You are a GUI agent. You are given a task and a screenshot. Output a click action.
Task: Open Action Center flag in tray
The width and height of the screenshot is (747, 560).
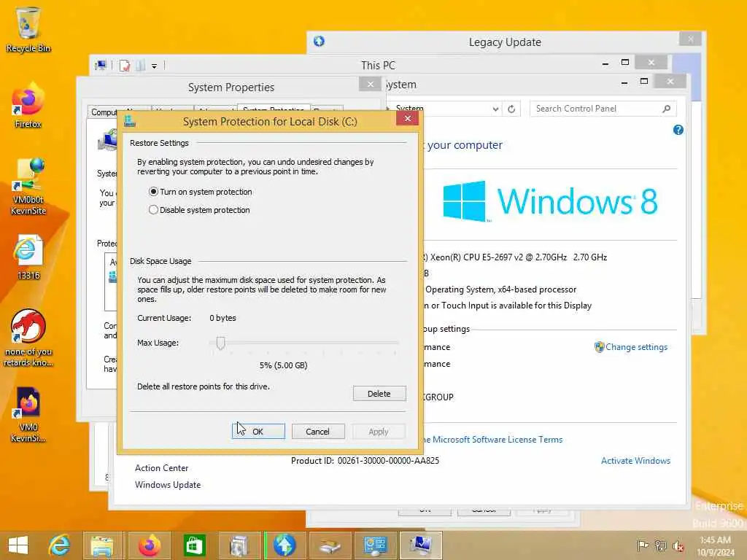point(643,545)
